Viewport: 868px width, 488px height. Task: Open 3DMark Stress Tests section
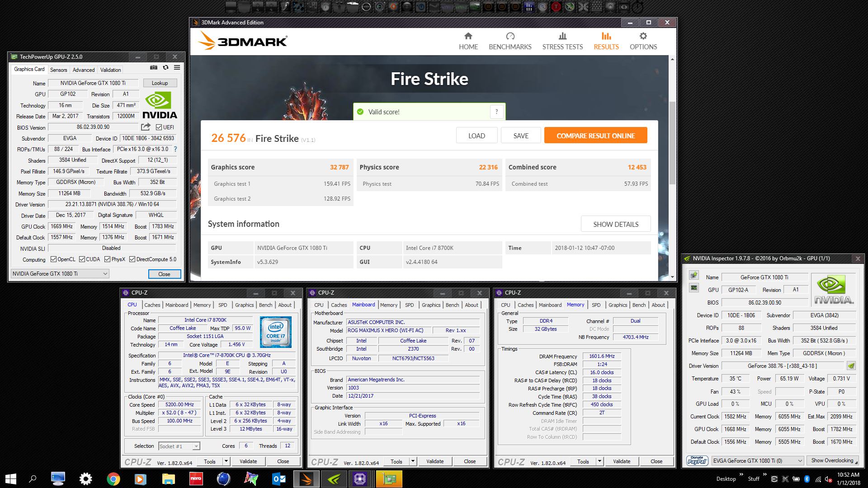(x=562, y=41)
